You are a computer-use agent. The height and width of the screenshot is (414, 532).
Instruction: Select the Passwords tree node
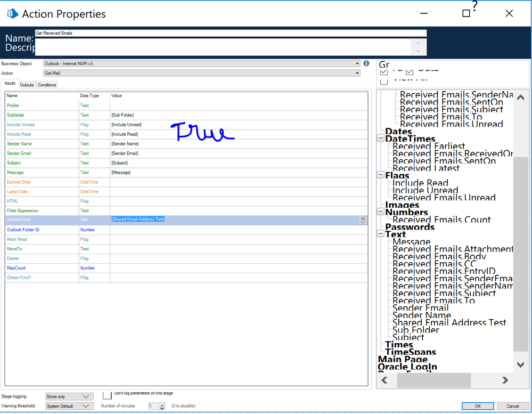410,226
